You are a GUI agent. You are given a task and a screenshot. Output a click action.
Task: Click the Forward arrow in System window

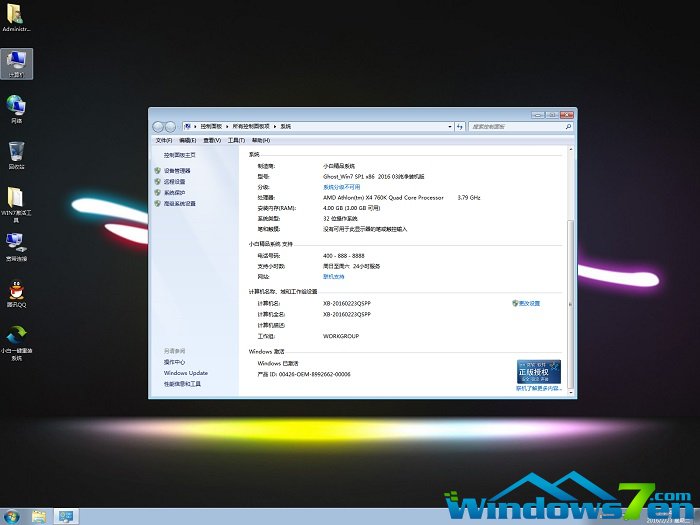(170, 127)
